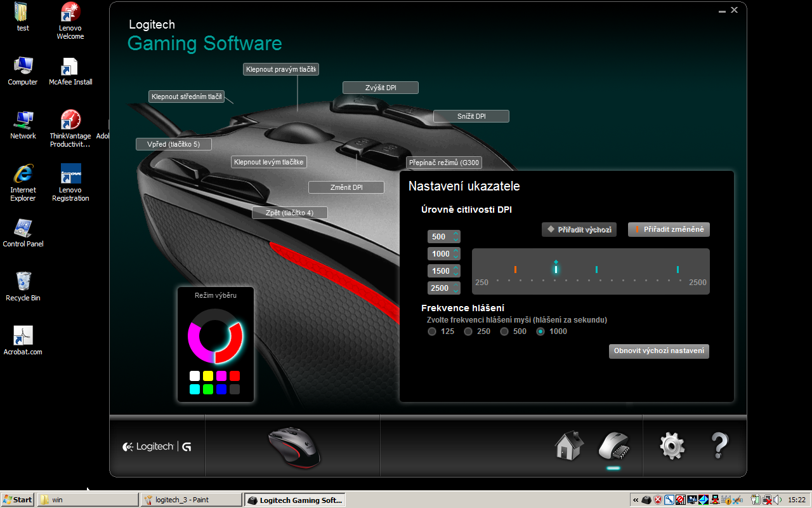Switch to logitech_3 - Paint taskbar item
Viewport: 812px width, 508px height.
pos(191,500)
